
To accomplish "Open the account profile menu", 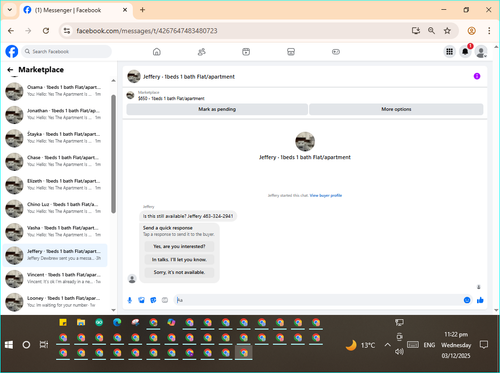I will click(x=481, y=52).
